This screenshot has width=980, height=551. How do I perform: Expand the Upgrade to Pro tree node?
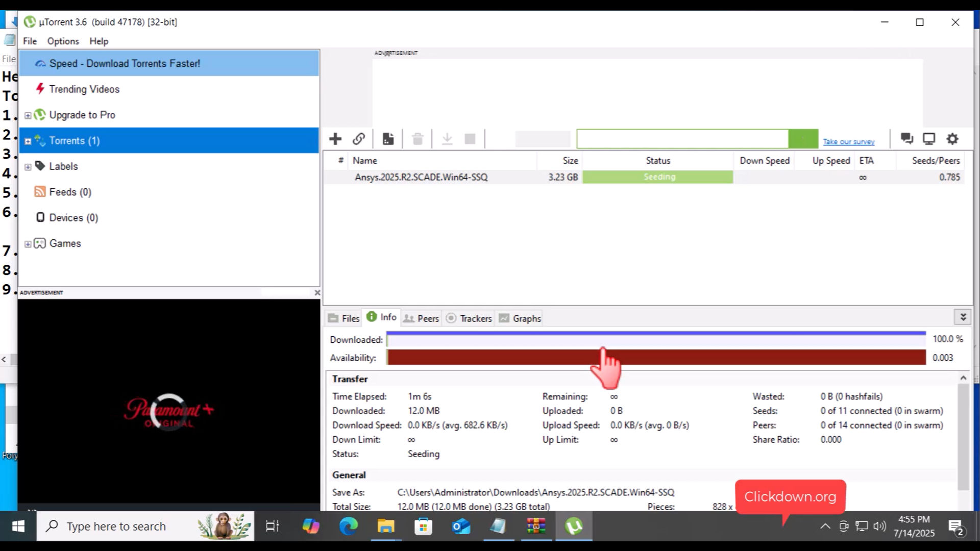click(28, 115)
